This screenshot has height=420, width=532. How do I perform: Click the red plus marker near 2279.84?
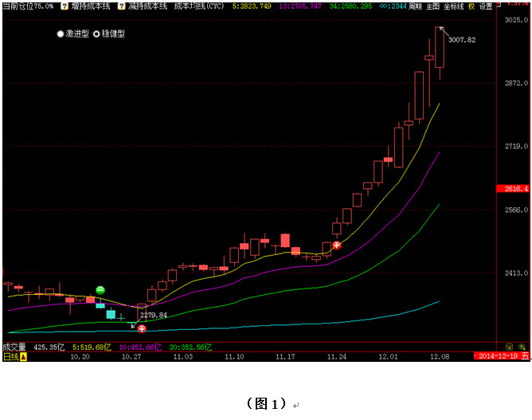[x=142, y=328]
